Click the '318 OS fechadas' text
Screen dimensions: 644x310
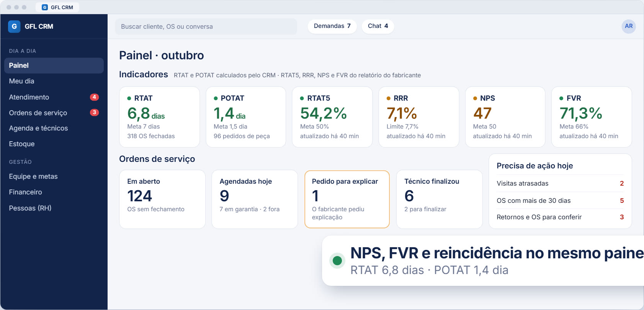tap(151, 136)
